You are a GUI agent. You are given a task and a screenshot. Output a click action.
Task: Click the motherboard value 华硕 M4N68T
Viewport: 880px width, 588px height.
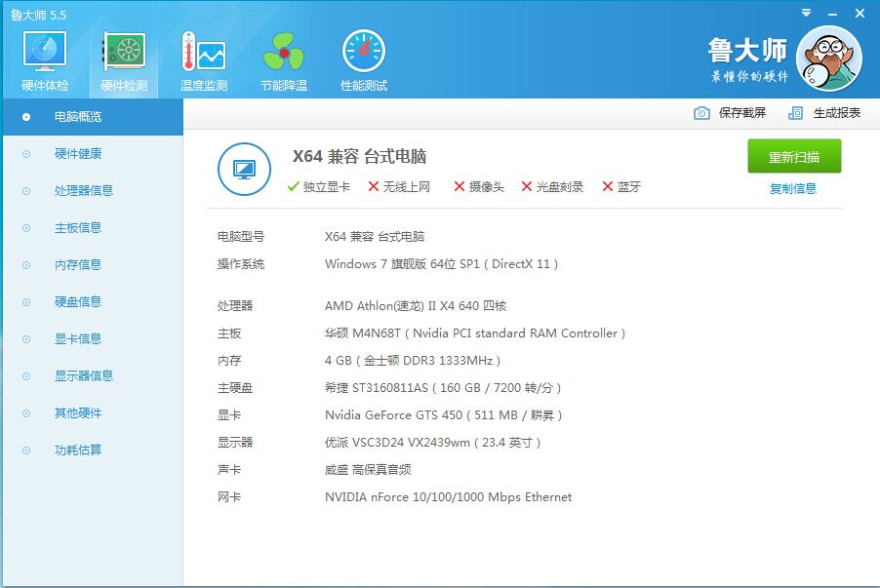(x=475, y=333)
